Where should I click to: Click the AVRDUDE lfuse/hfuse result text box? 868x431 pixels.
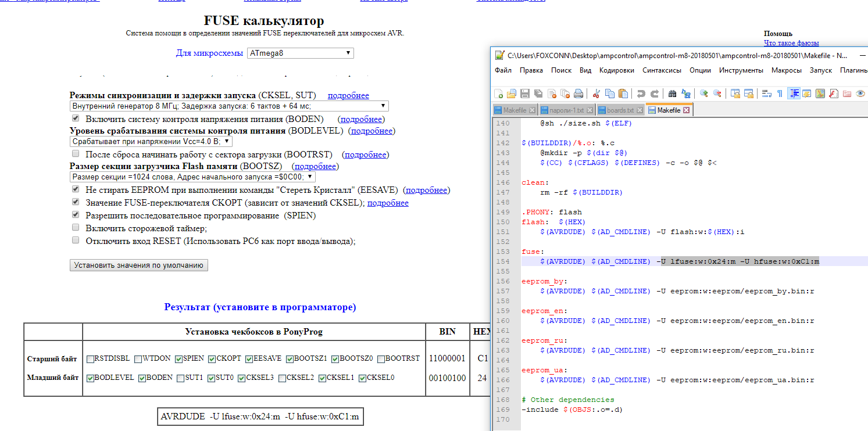coord(260,416)
